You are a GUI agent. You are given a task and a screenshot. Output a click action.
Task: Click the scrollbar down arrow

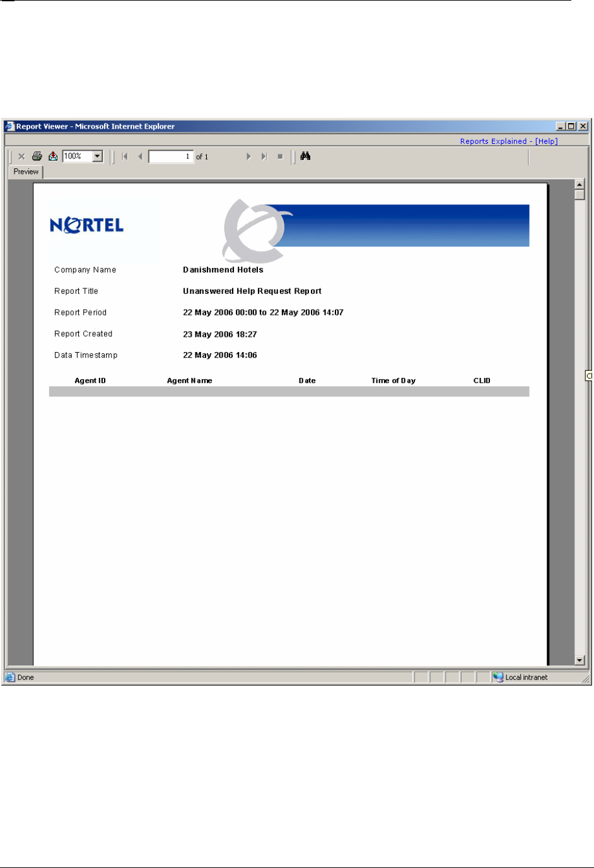(580, 660)
